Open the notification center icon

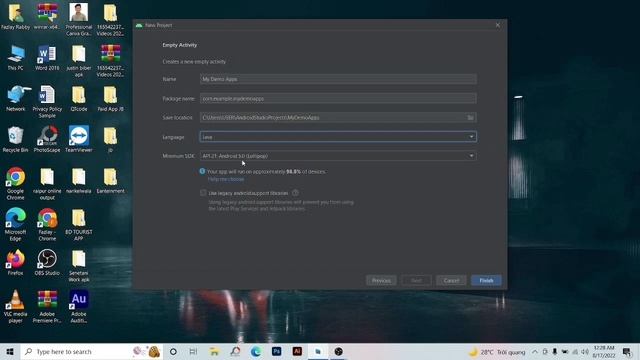tap(627, 351)
